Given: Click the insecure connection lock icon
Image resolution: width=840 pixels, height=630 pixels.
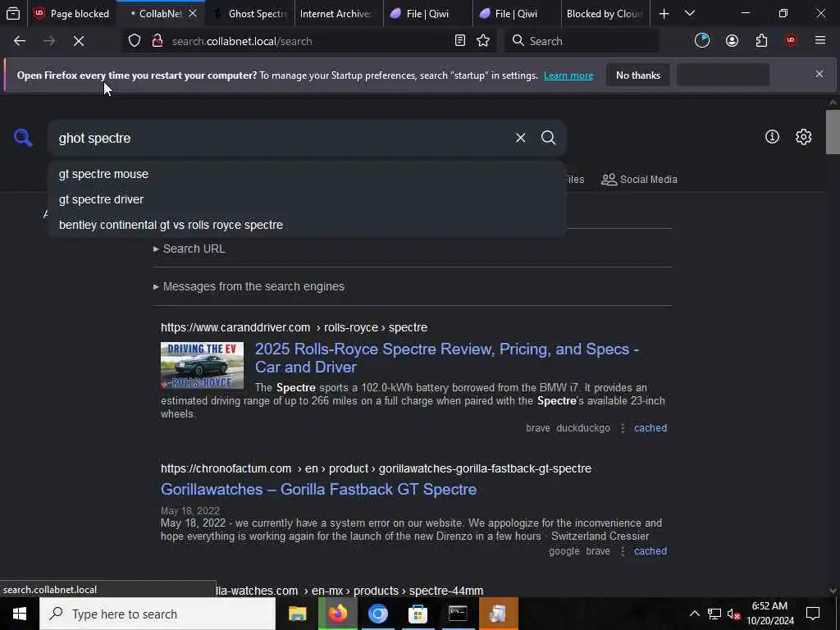Looking at the screenshot, I should coord(157,41).
